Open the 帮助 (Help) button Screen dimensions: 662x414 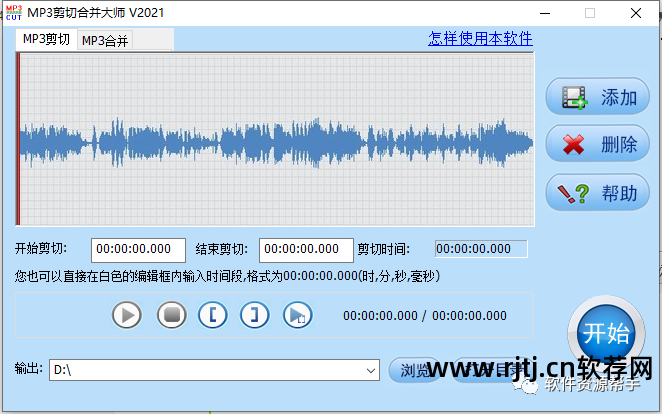(x=597, y=193)
